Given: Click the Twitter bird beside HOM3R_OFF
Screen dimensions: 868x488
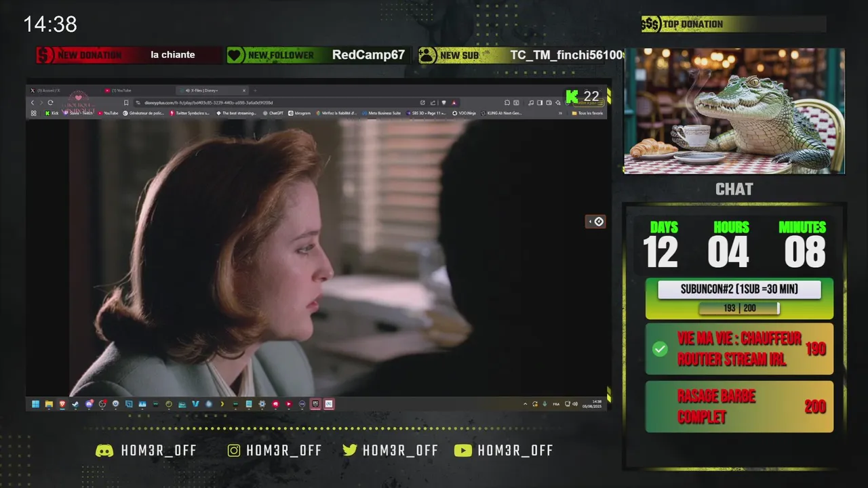Looking at the screenshot, I should [350, 451].
